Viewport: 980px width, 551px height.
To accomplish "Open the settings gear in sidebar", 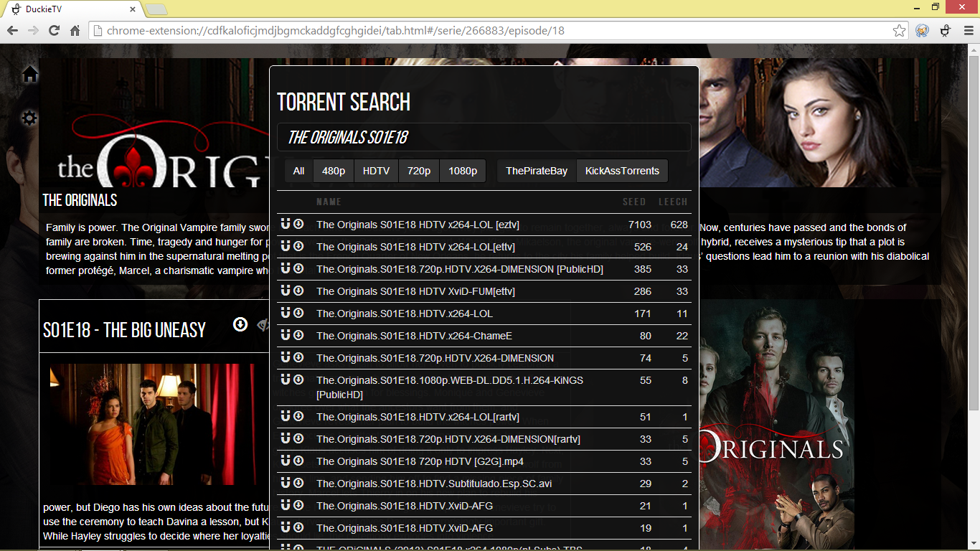I will [x=29, y=118].
